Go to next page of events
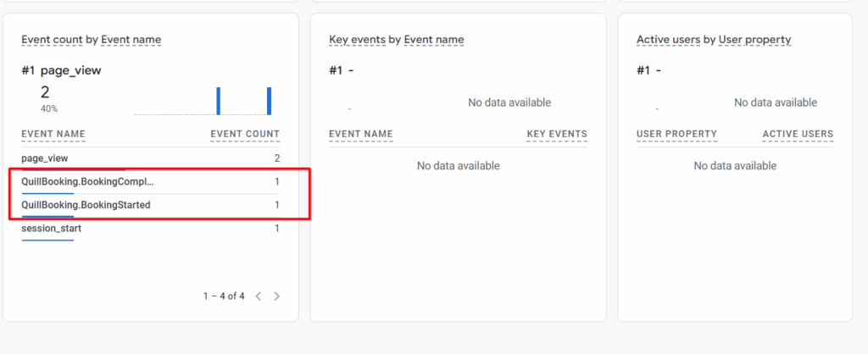Screen dimensions: 868x354 277,296
